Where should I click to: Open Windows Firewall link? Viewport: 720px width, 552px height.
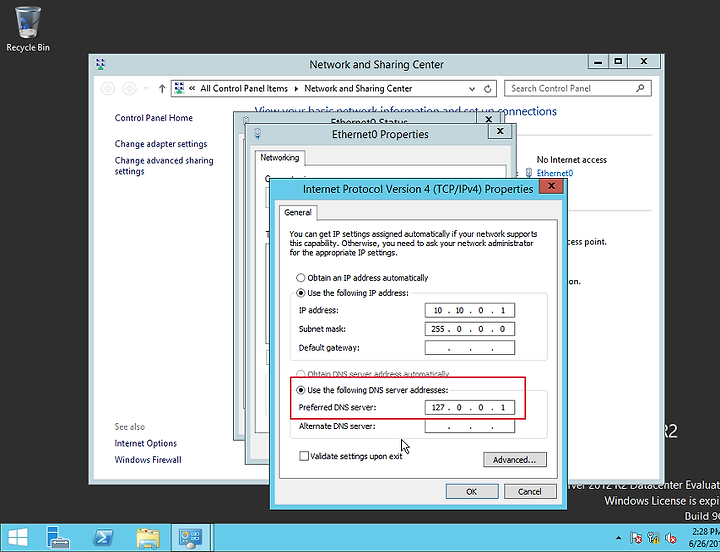[x=148, y=460]
